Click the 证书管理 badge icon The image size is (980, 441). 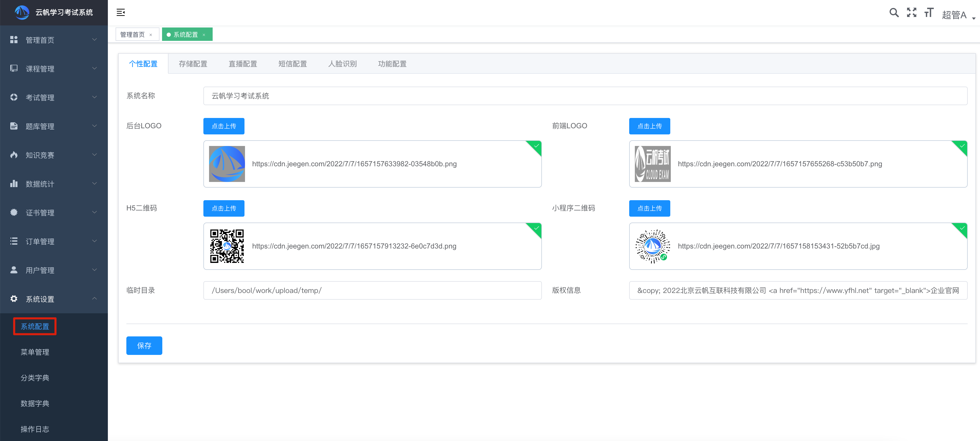pos(14,212)
